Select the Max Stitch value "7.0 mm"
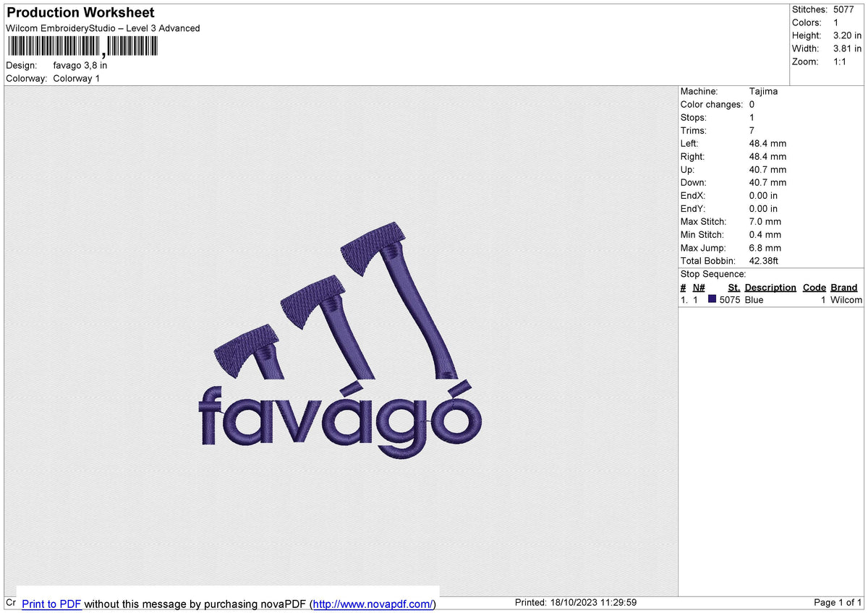The width and height of the screenshot is (868, 613). pyautogui.click(x=765, y=221)
